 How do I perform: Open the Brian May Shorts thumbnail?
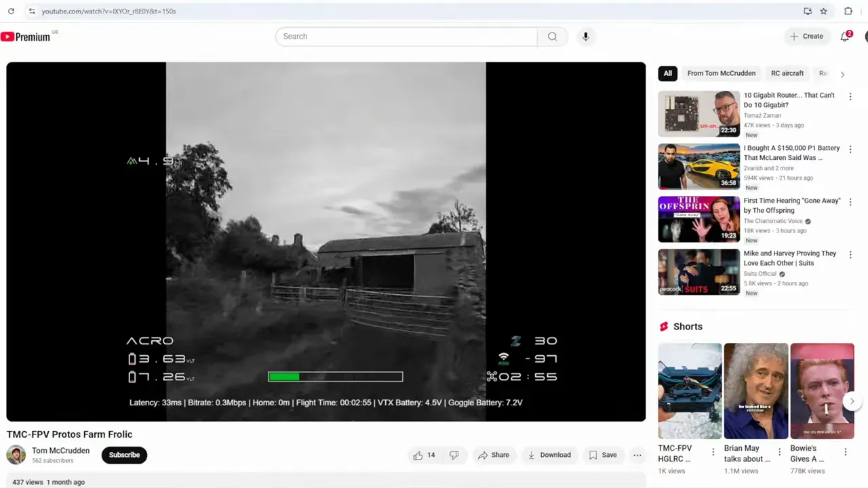coord(755,391)
